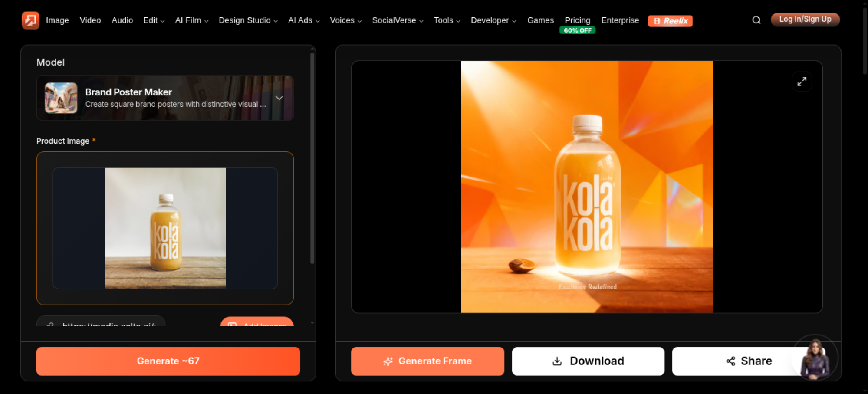Screen dimensions: 868x394
Task: Click the uploaded kola kola product image
Action: click(165, 228)
